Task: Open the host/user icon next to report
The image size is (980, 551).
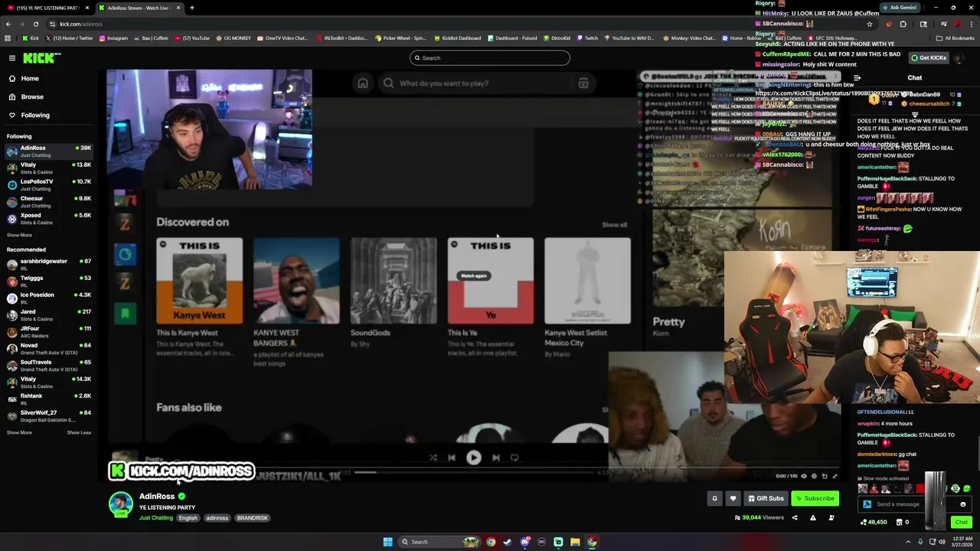Action: [831, 518]
